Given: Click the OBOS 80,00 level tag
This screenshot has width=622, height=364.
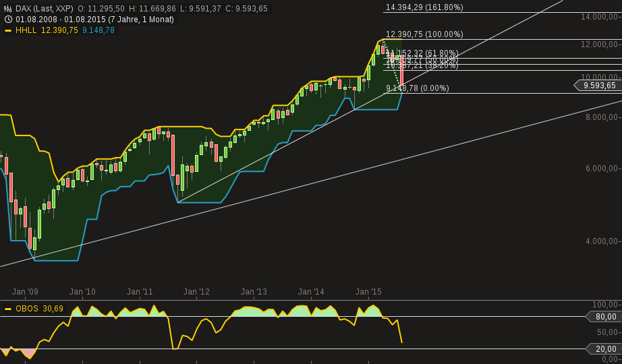Looking at the screenshot, I should click(x=605, y=316).
